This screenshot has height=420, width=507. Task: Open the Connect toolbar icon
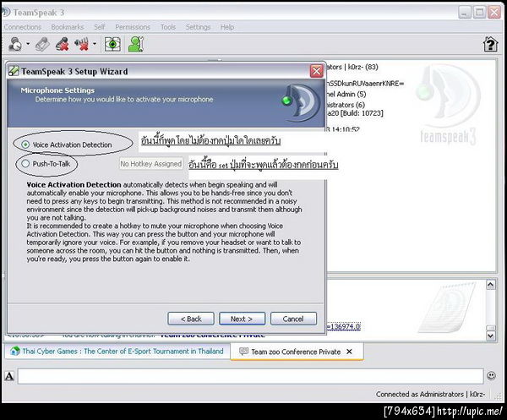[15, 44]
